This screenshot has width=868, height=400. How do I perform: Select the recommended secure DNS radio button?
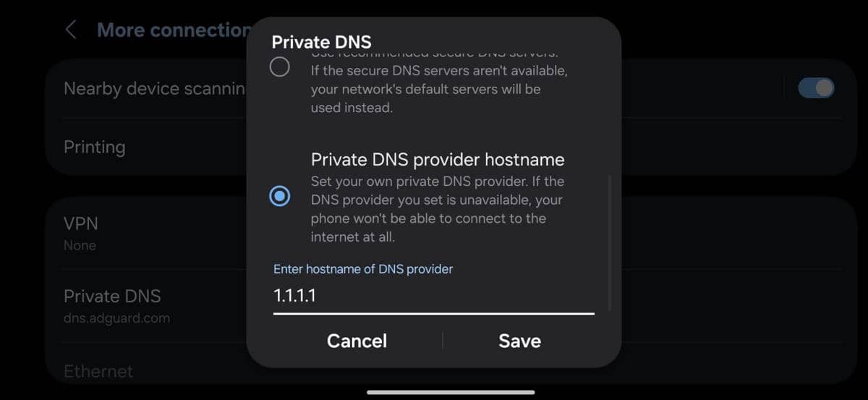point(279,67)
